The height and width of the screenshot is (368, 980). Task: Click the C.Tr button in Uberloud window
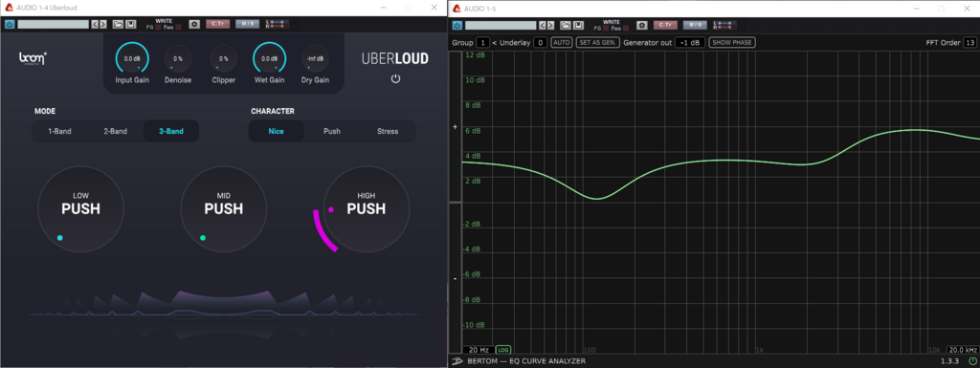coord(218,24)
